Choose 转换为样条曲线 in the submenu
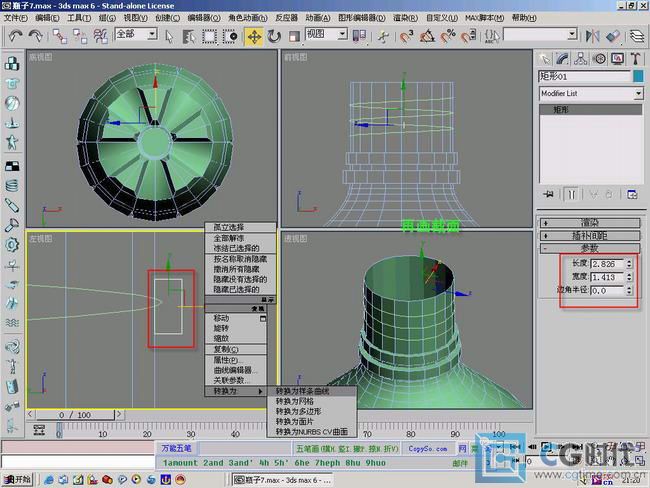Screen dimensions: 650x488 312,391
